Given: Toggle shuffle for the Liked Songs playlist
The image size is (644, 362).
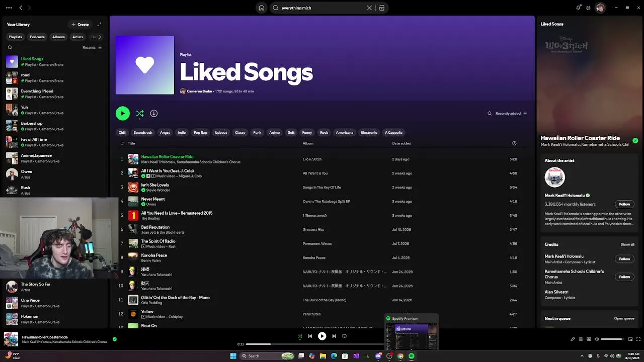Looking at the screenshot, I should pos(140,114).
